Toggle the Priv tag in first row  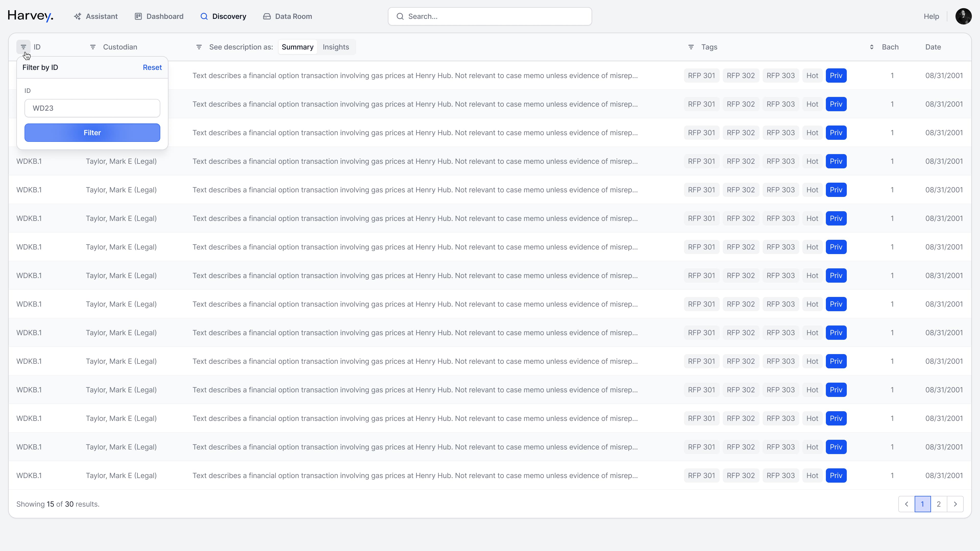(836, 76)
